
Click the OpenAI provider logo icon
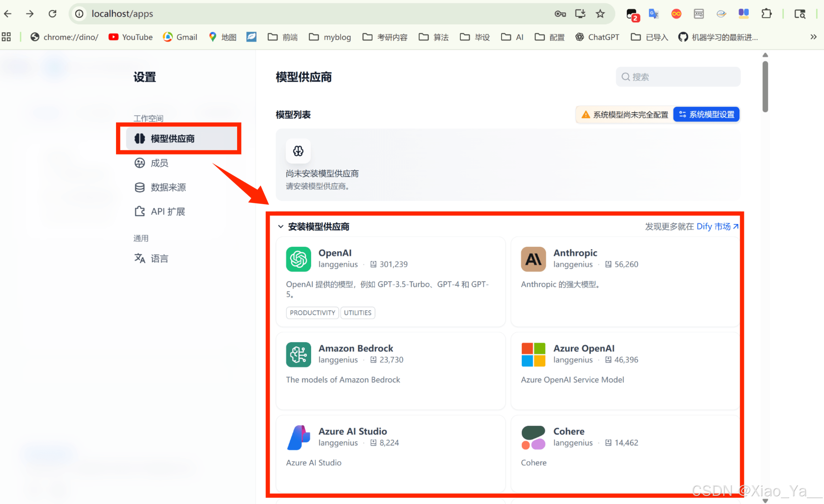pyautogui.click(x=298, y=259)
